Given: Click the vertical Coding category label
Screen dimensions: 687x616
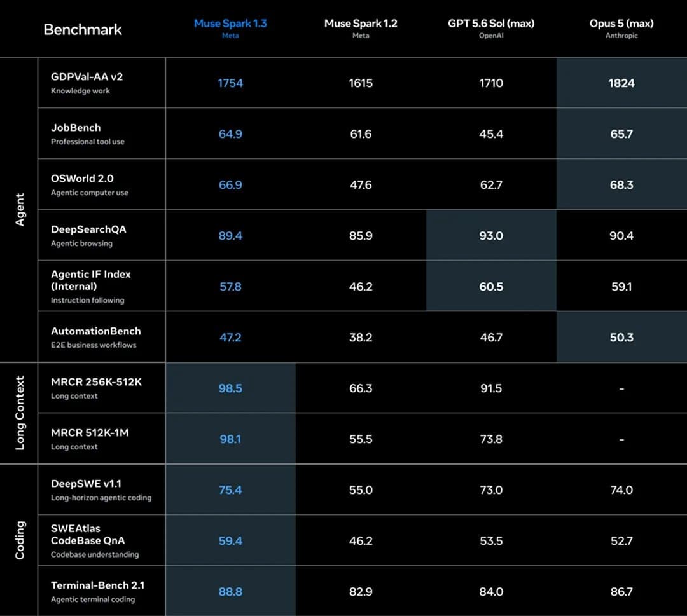Looking at the screenshot, I should point(20,540).
